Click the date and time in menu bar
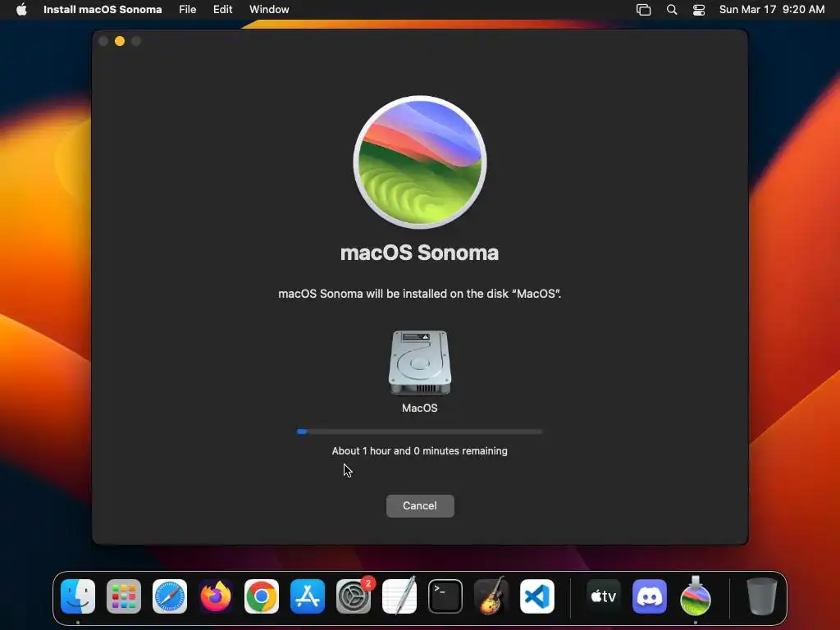This screenshot has height=630, width=840. [x=771, y=10]
